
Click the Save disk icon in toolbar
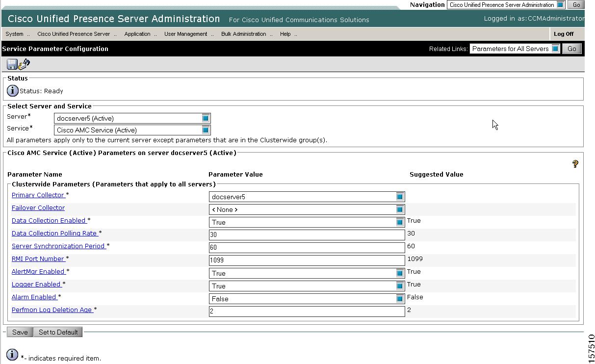[12, 64]
